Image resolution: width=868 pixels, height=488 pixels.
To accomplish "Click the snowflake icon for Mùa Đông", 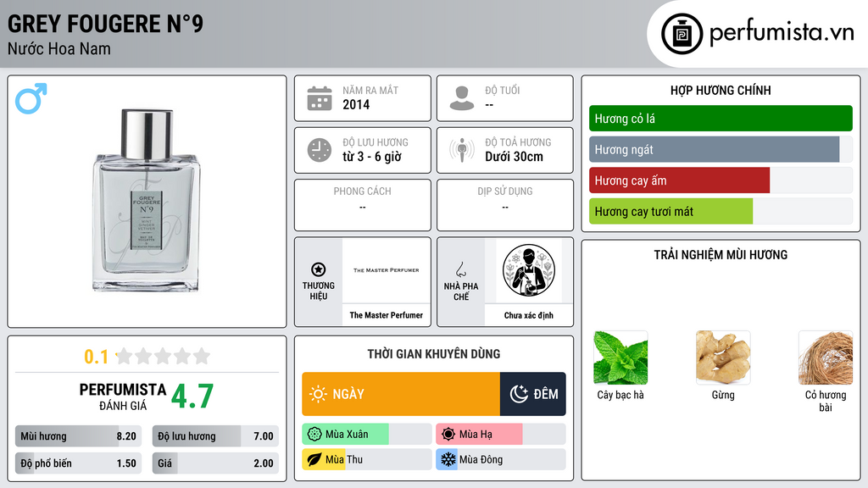I will 448,459.
